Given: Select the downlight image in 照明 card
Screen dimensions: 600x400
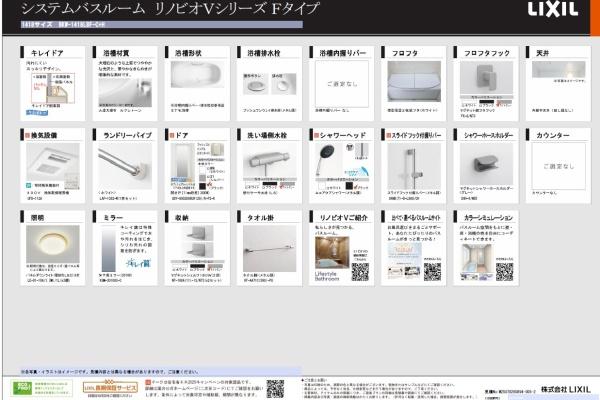Looking at the screenshot, I should [53, 244].
